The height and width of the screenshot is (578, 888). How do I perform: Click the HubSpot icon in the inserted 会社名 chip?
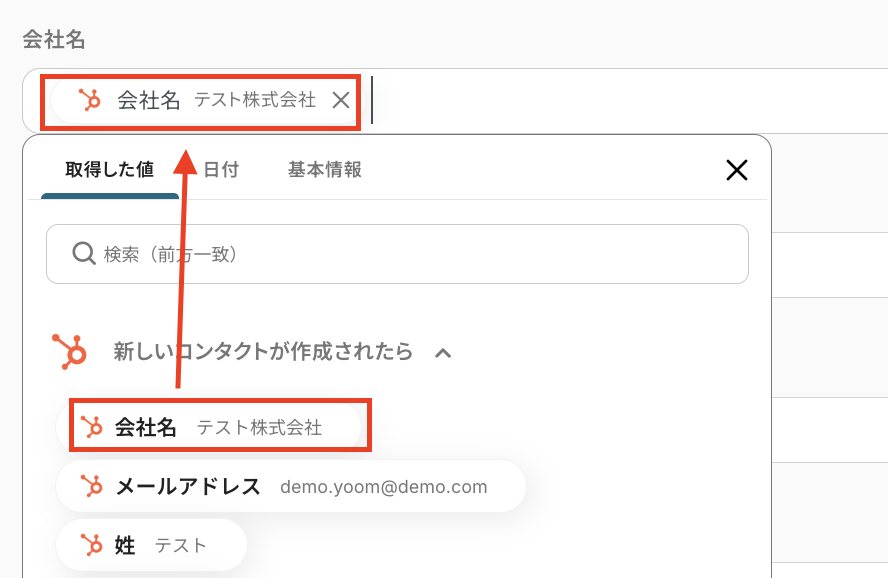(90, 100)
